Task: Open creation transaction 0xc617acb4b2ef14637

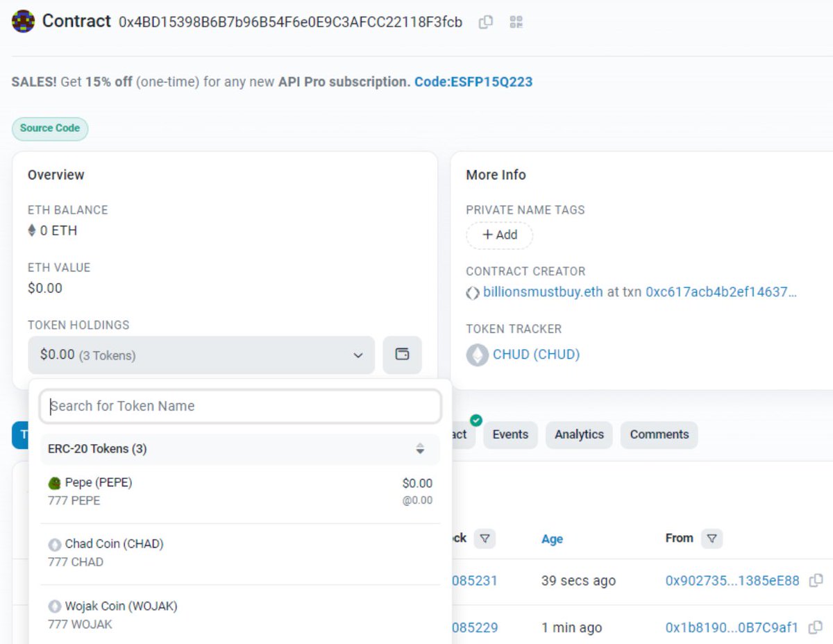Action: [x=721, y=292]
